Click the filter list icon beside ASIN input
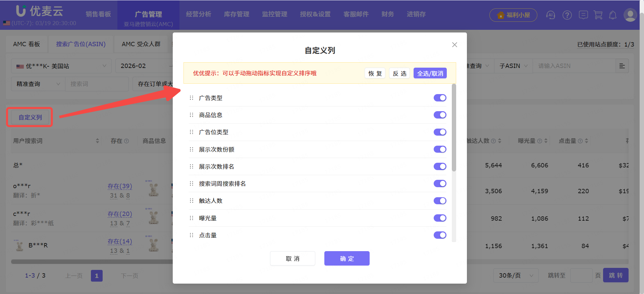The height and width of the screenshot is (294, 644). (622, 66)
